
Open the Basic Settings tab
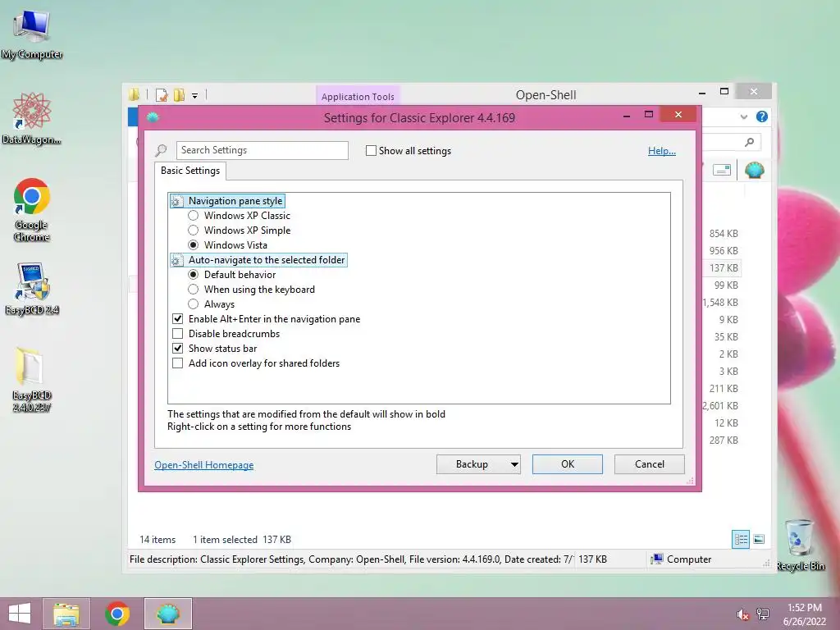190,171
